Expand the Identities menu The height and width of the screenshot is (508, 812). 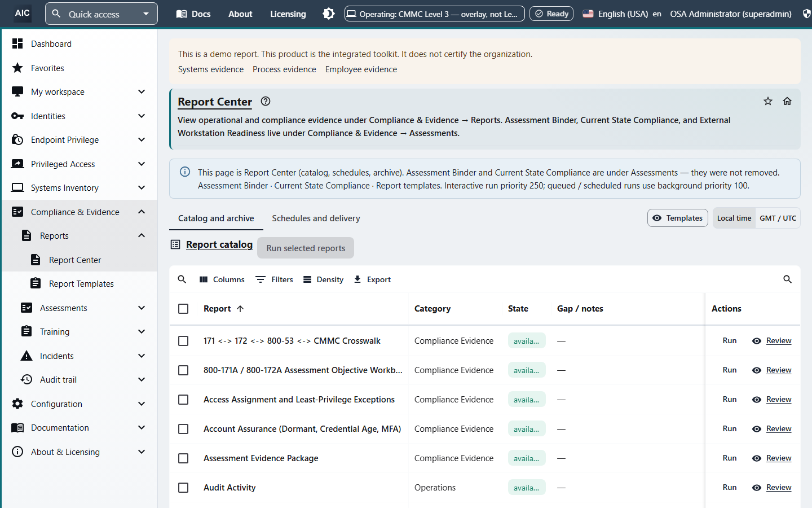tap(79, 116)
